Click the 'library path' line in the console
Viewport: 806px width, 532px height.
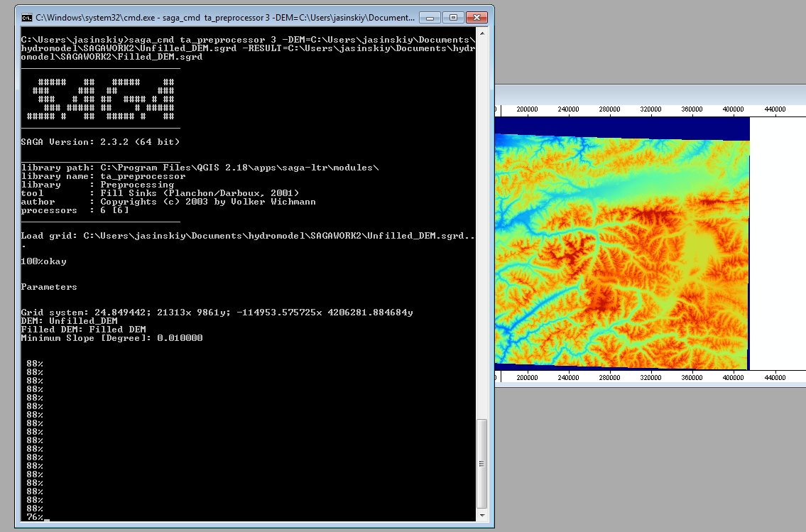(200, 168)
